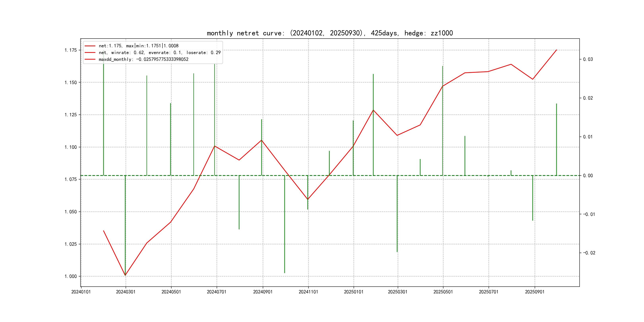
Task: Click the red curve's final peak point
Action: 557,50
